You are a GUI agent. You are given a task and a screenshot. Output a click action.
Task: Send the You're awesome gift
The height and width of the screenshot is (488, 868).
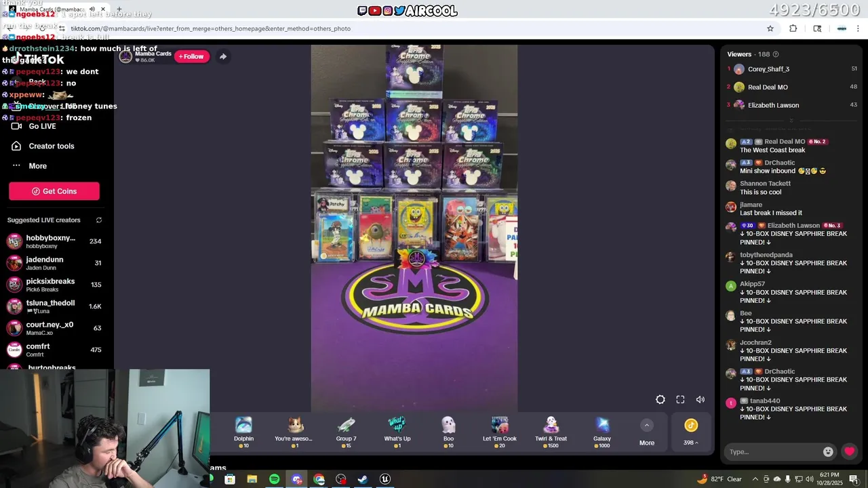pos(294,432)
